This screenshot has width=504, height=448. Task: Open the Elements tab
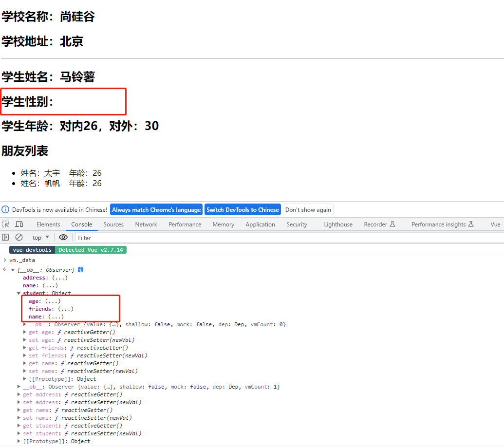48,224
